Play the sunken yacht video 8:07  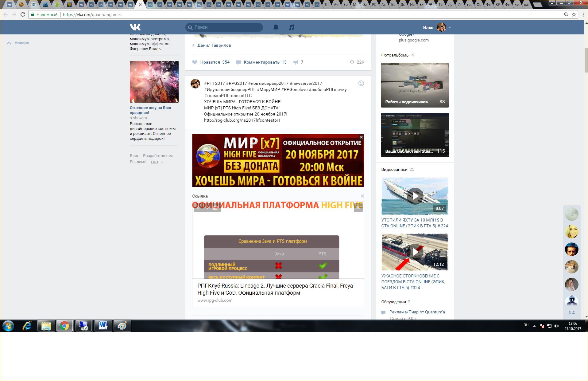pyautogui.click(x=415, y=196)
